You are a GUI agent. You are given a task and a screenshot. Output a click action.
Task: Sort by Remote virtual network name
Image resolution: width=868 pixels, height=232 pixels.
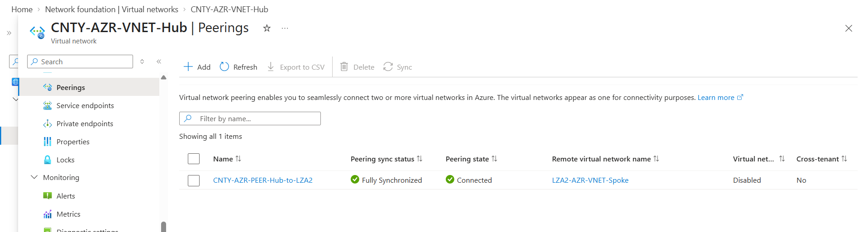point(606,159)
